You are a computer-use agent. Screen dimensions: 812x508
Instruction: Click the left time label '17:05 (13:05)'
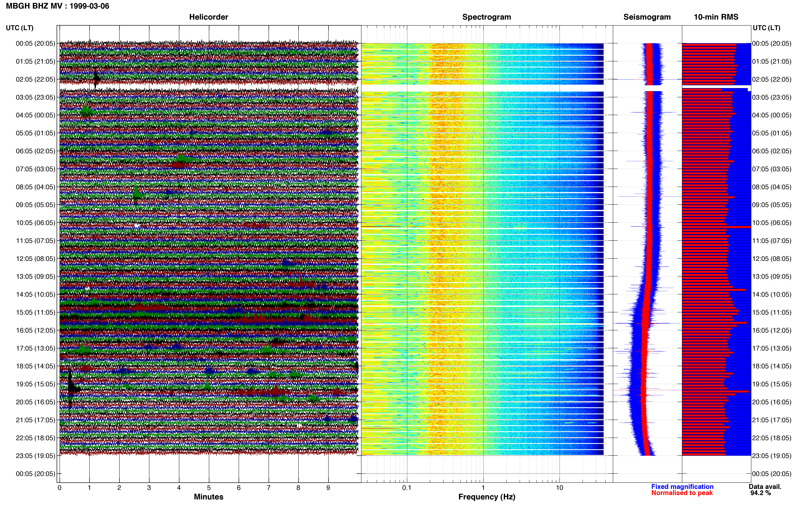(35, 348)
